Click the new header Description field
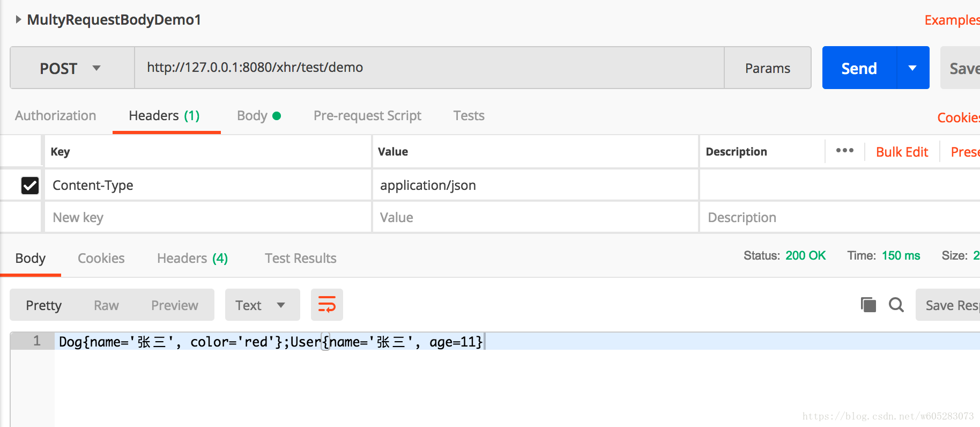Image resolution: width=980 pixels, height=427 pixels. coord(840,217)
